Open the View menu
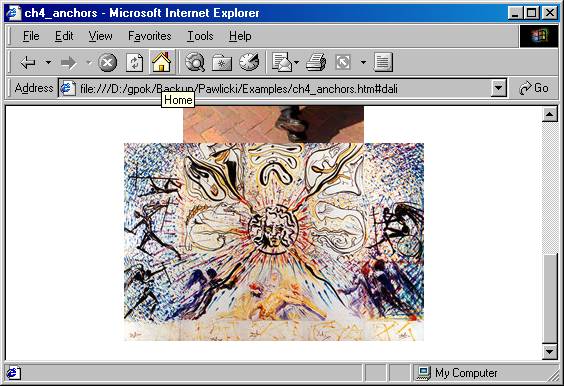This screenshot has height=386, width=564. click(100, 36)
